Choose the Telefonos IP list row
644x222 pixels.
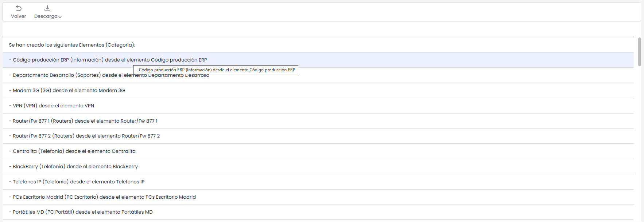[x=78, y=182]
